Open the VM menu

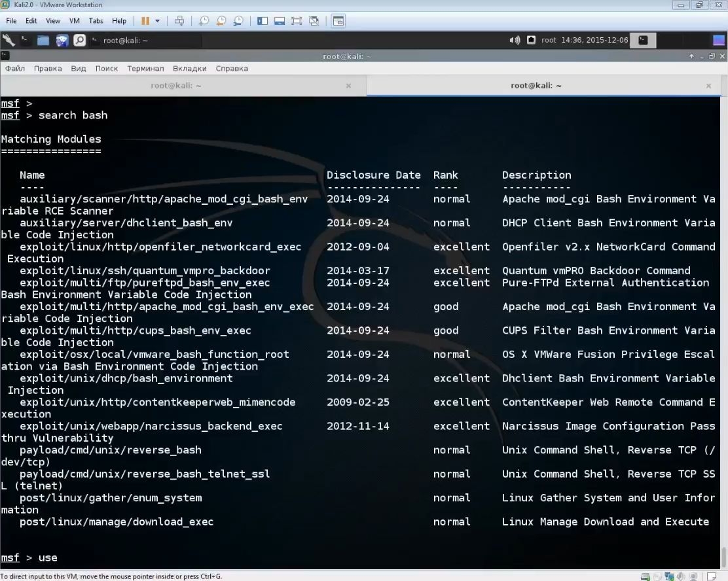[x=74, y=21]
